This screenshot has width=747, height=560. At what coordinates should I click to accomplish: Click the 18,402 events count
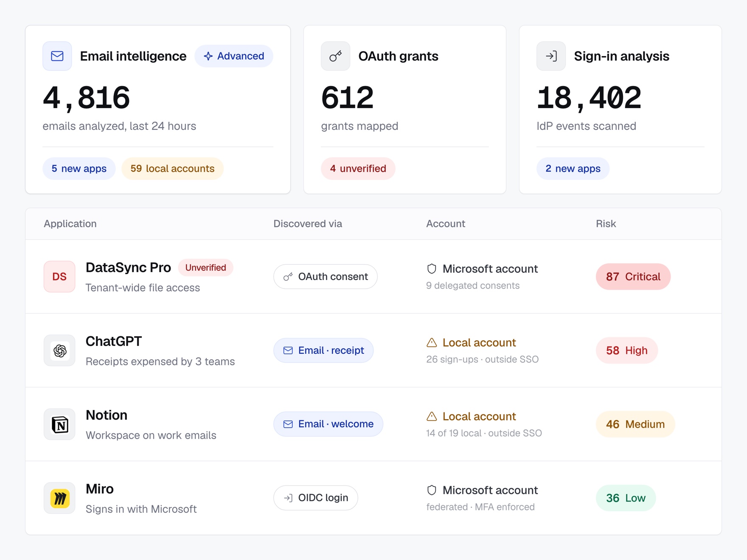(589, 98)
